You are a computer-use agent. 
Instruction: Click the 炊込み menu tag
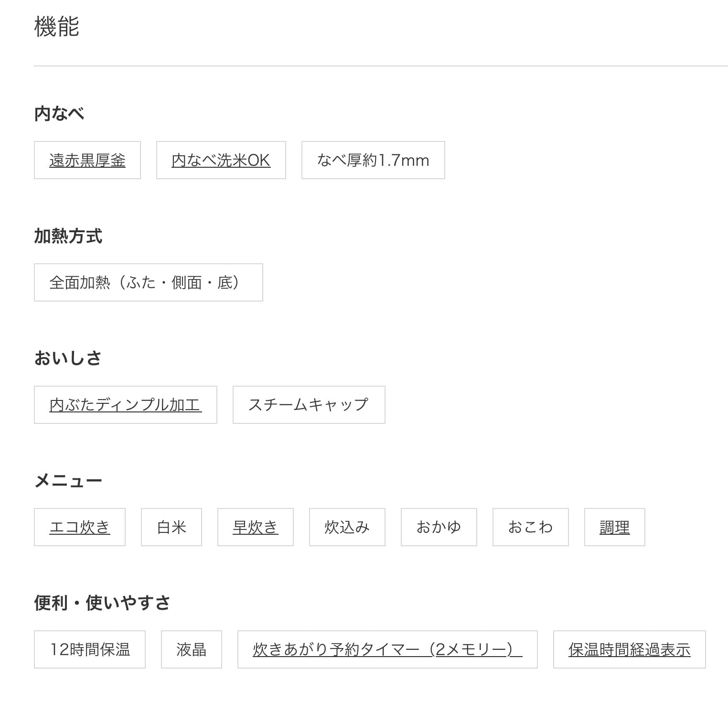tap(347, 528)
